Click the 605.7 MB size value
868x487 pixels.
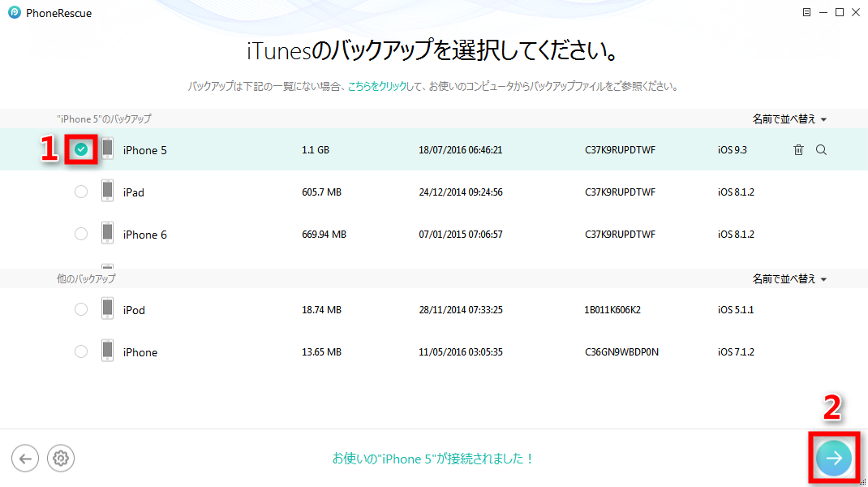point(321,192)
